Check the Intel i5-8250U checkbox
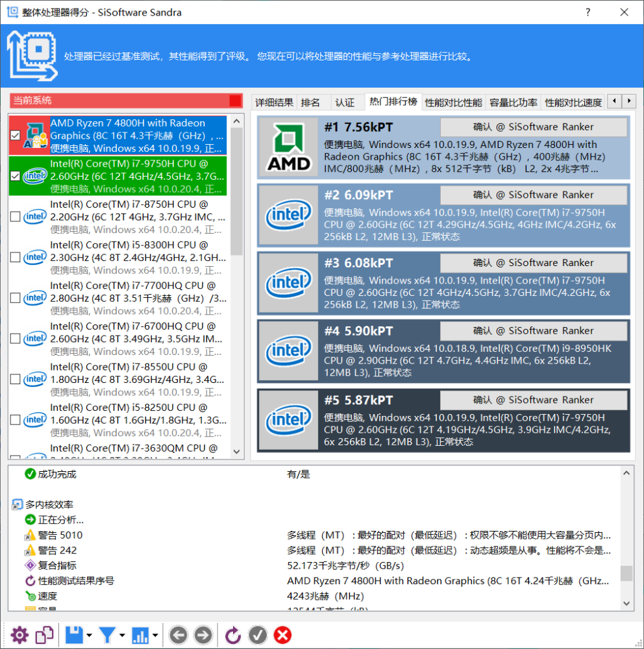Screen dimensions: 644x649 (x=16, y=420)
